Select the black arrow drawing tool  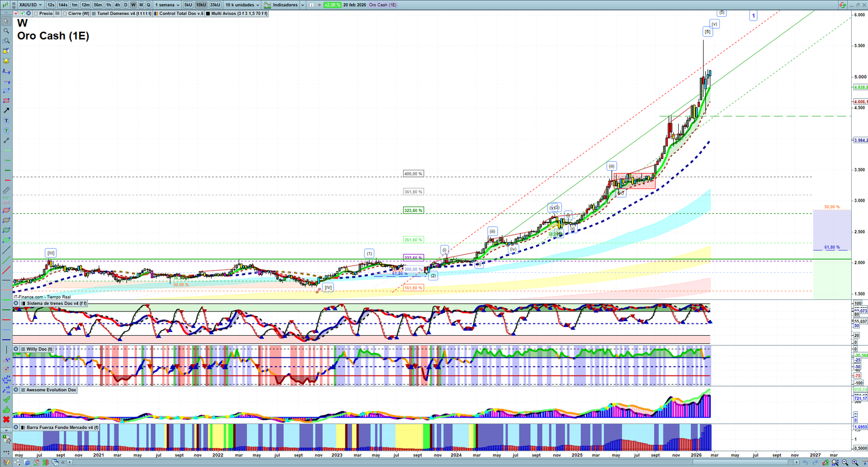[6, 111]
